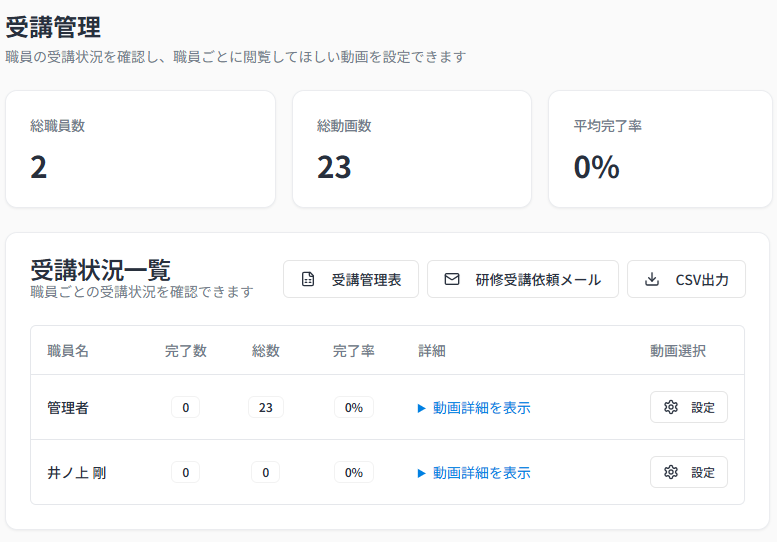Viewport: 777px width, 542px height.
Task: Open 設定 for the 管理者 row
Action: click(x=689, y=408)
